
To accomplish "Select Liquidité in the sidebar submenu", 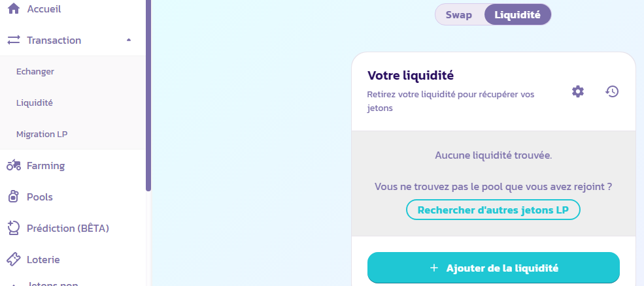I will [x=35, y=103].
